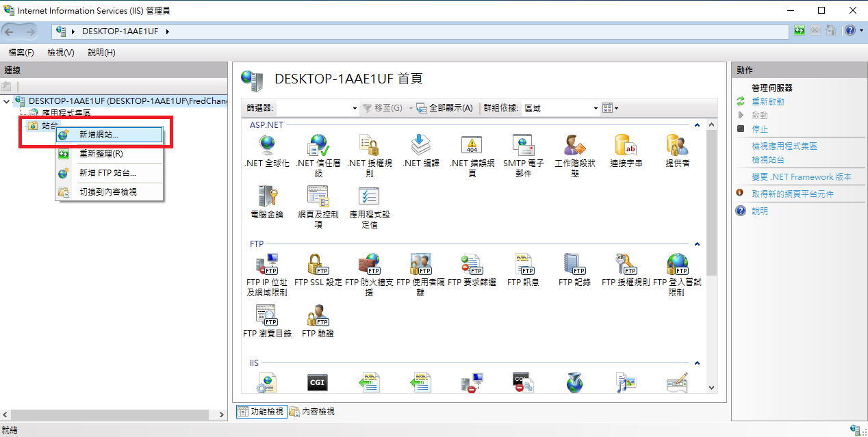
Task: Open the CGI feature icon
Action: (318, 383)
